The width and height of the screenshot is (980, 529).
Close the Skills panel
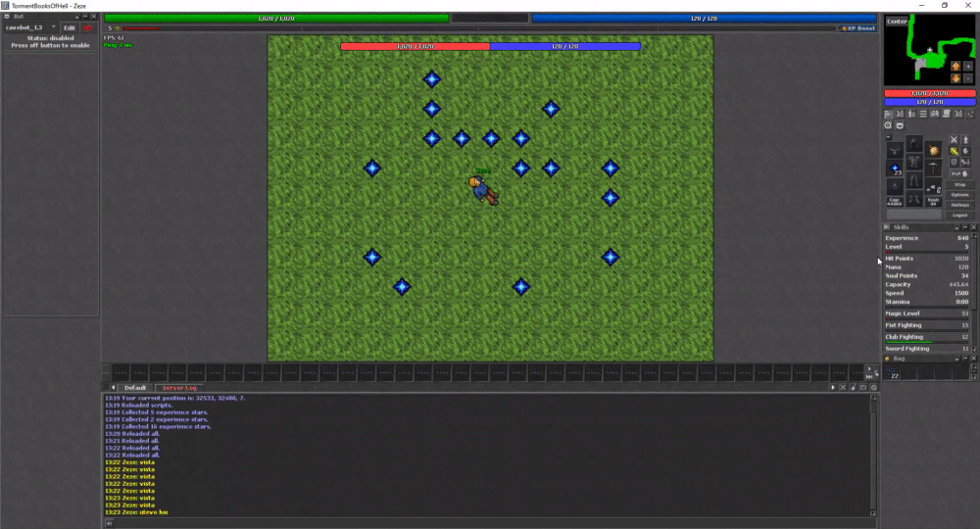[x=973, y=227]
